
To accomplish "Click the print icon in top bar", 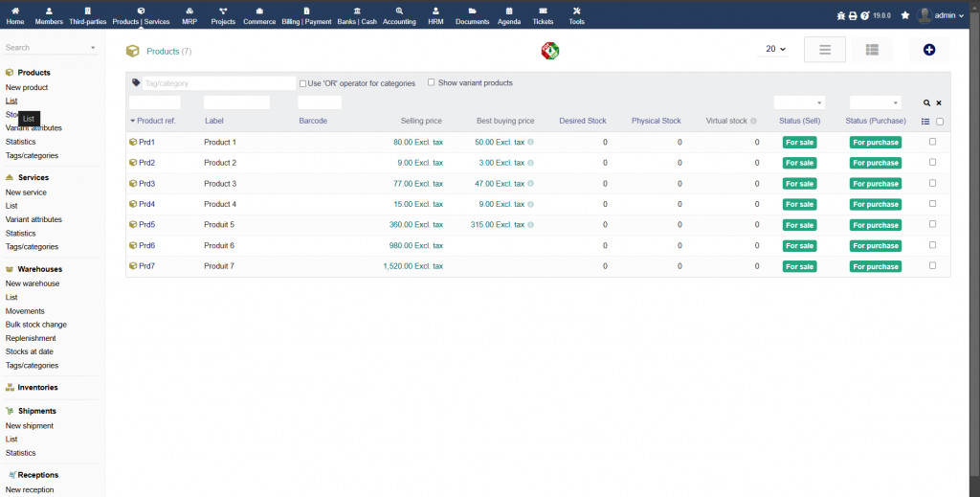I will coord(853,15).
